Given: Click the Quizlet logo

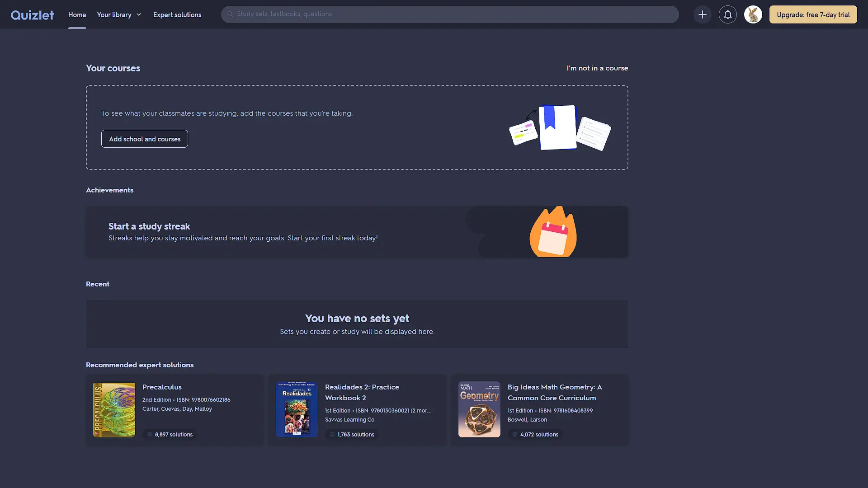Looking at the screenshot, I should point(32,15).
